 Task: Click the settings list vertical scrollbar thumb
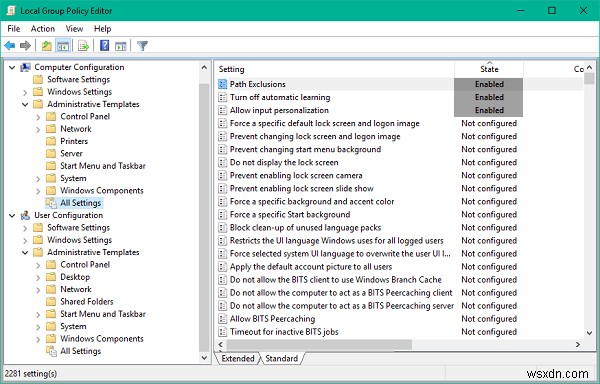(x=590, y=78)
